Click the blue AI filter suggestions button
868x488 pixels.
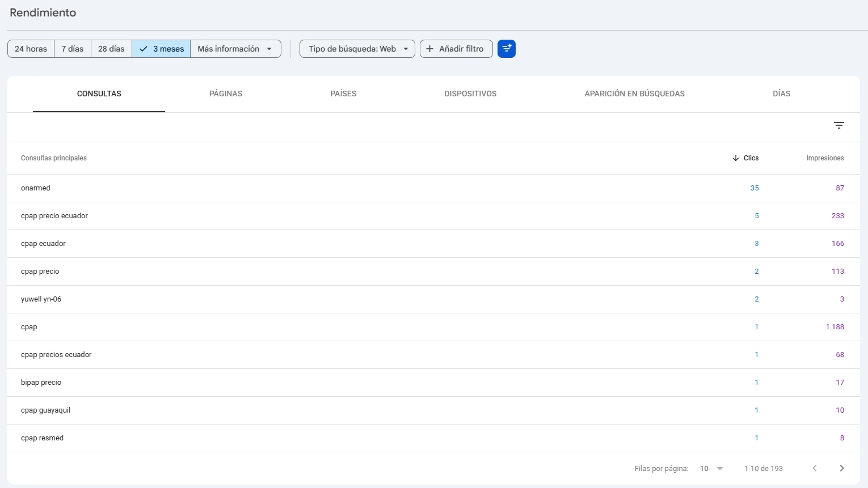507,49
